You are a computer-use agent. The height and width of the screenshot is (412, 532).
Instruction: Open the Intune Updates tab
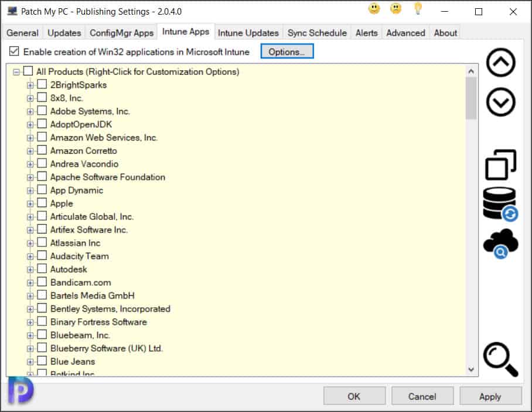pyautogui.click(x=248, y=33)
